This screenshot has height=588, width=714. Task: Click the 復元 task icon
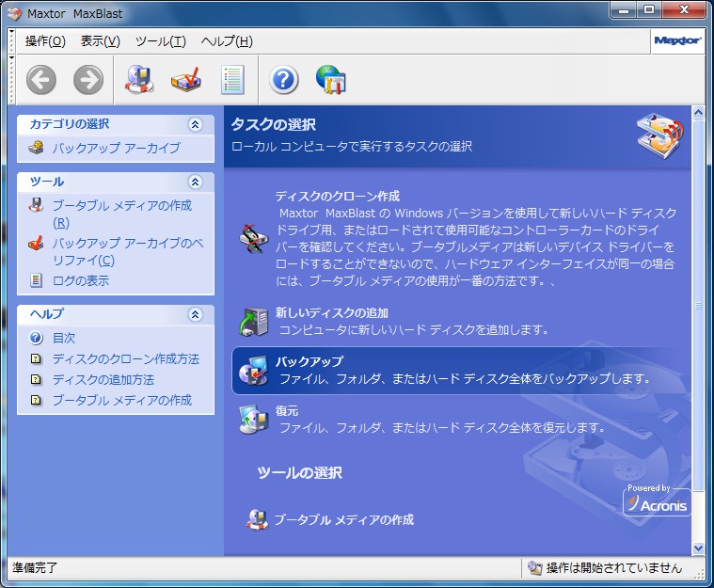click(254, 419)
